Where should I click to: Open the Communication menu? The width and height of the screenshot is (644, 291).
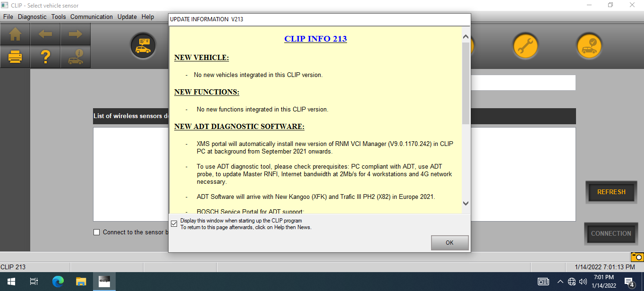(x=92, y=17)
